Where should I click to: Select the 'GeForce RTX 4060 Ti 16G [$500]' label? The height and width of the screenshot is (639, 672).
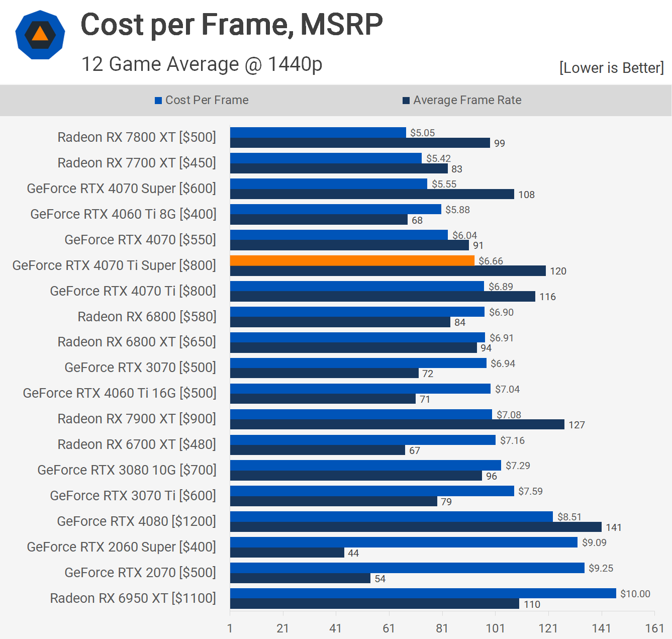click(120, 393)
